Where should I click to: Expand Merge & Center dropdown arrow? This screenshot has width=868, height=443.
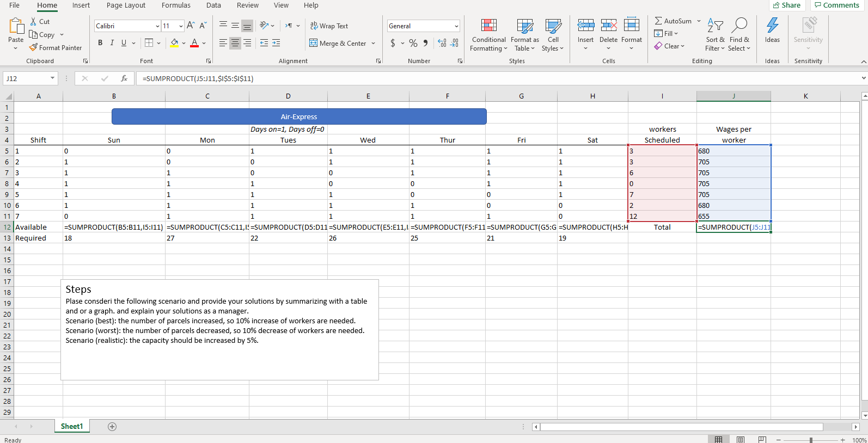click(373, 43)
